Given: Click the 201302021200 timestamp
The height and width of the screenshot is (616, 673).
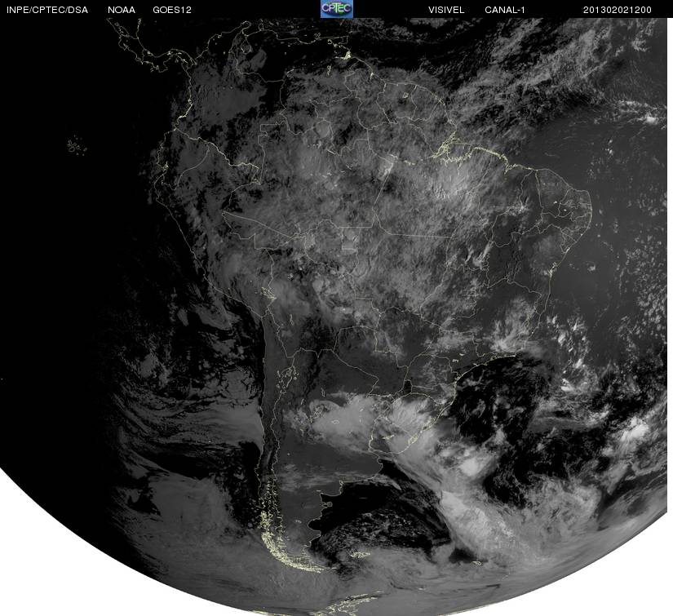Looking at the screenshot, I should tap(618, 10).
